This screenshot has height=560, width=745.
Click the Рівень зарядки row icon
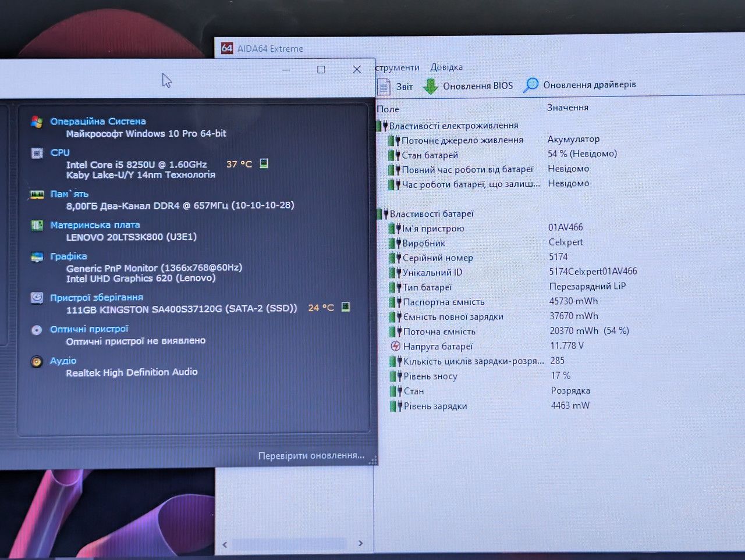pos(397,406)
